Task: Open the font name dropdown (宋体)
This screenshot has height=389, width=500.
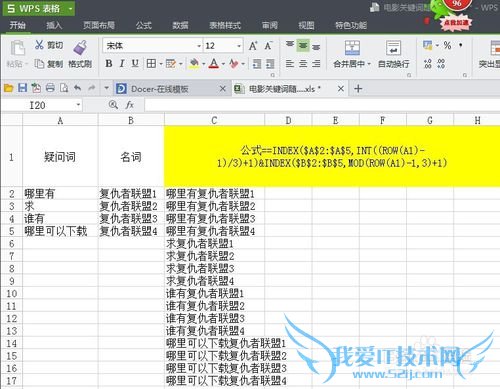Action: [199, 46]
